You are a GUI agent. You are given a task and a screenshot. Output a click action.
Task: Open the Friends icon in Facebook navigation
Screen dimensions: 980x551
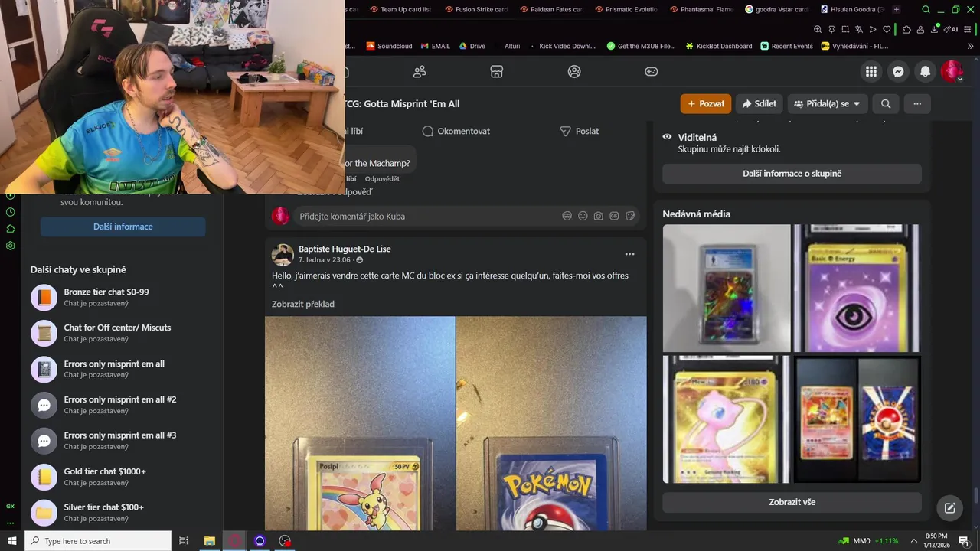coord(420,71)
